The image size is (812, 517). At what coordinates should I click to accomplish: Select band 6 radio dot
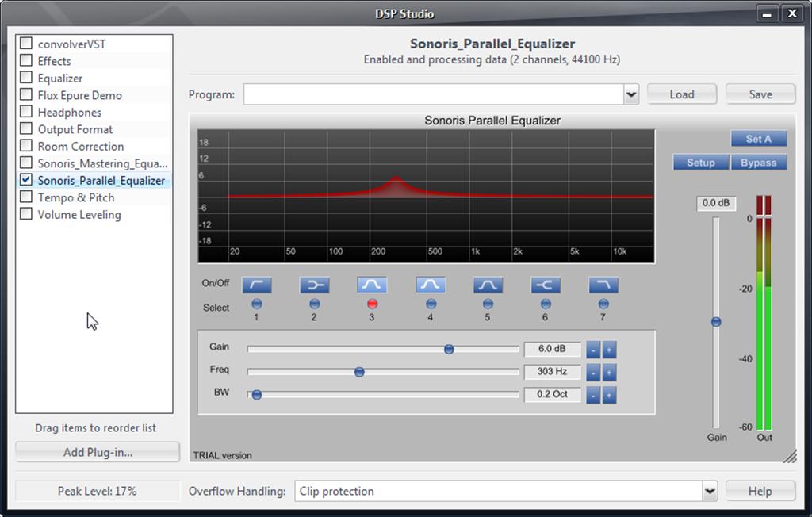pos(546,304)
